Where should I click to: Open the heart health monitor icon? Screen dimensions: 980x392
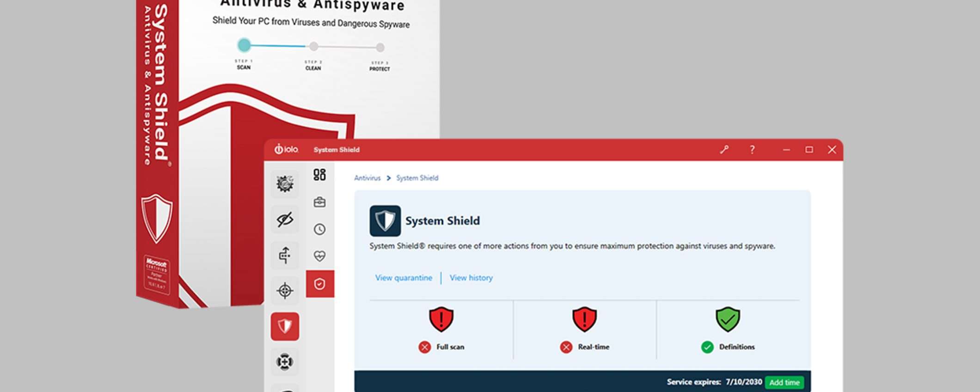tap(319, 256)
